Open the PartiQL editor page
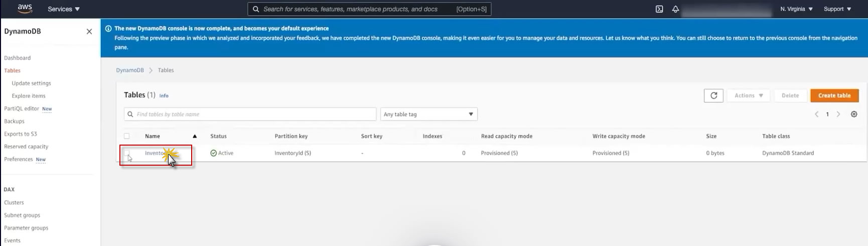Screen dimensions: 868x246 click(x=22, y=108)
